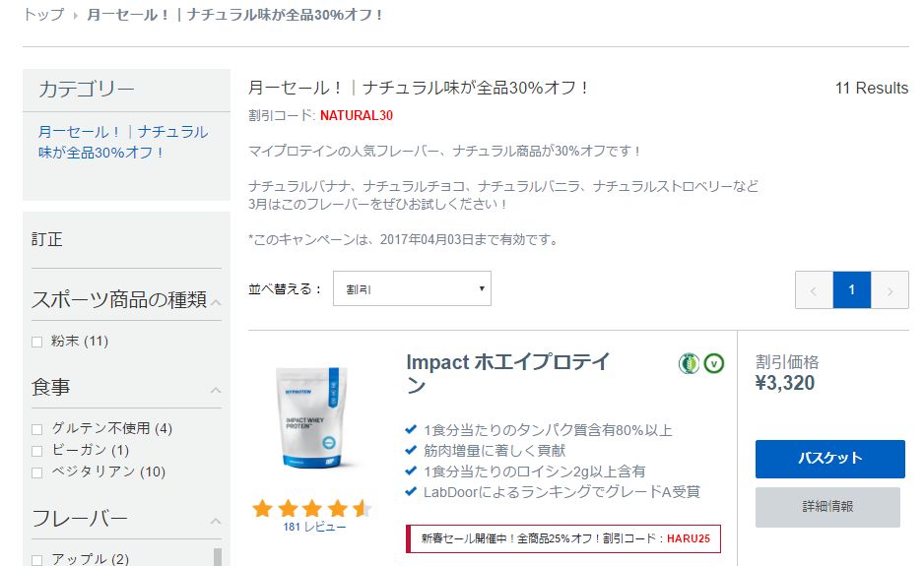Enable the ビーガン (1) filter checkbox
The height and width of the screenshot is (566, 924).
pos(37,451)
